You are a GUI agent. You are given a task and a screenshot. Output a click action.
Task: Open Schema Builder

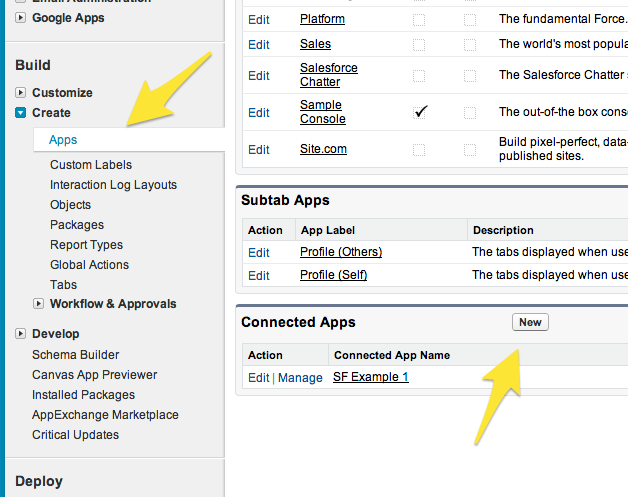[x=76, y=355]
